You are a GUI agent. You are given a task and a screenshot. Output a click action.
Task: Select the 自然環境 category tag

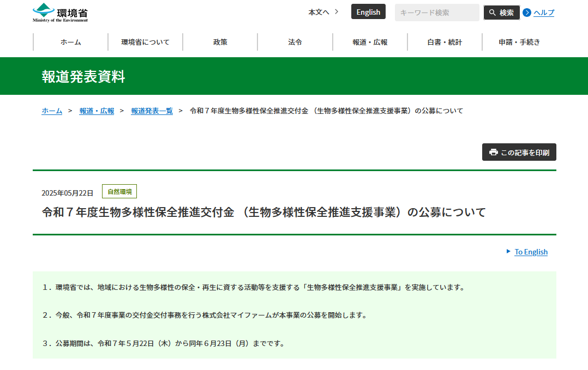(119, 191)
